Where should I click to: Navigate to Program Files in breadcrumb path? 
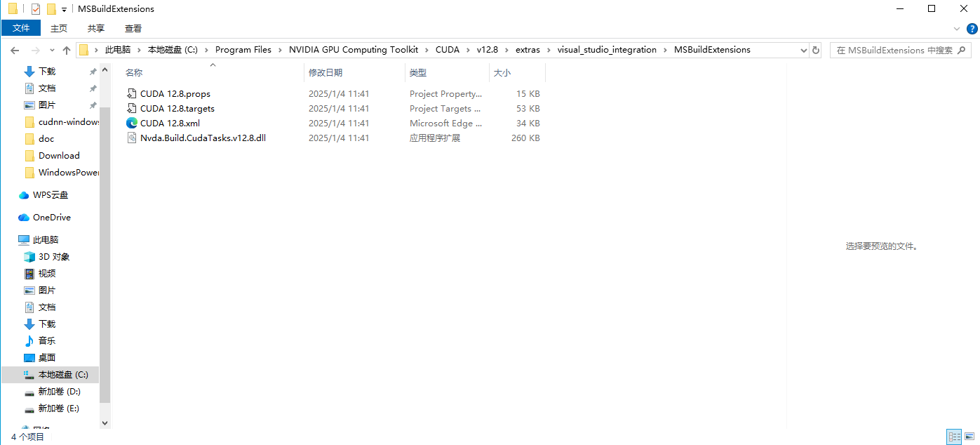[x=243, y=50]
